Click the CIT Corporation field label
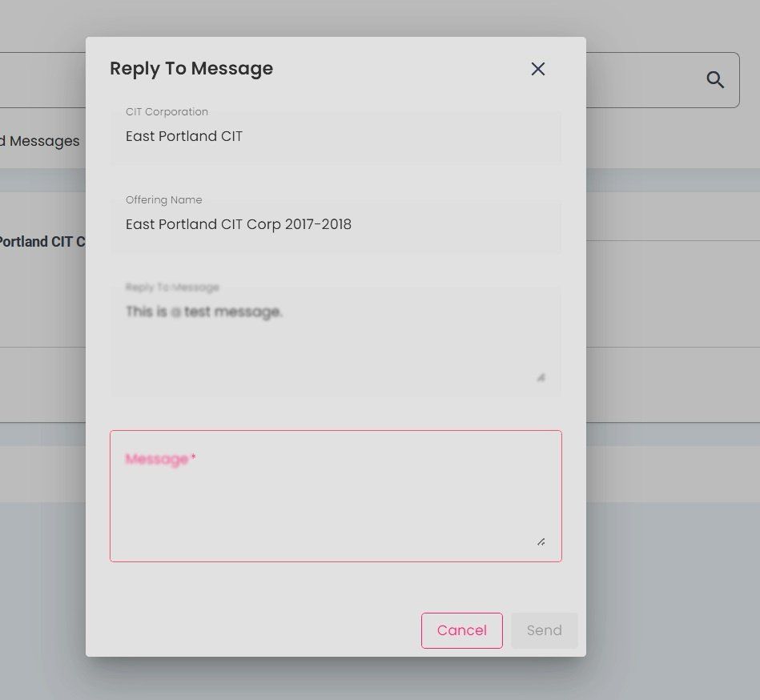 point(167,112)
